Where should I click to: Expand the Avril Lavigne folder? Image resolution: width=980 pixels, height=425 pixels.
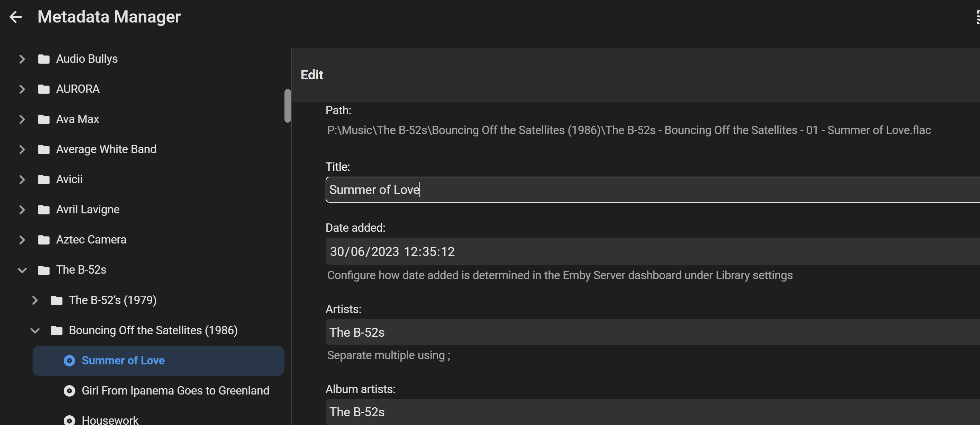point(22,210)
